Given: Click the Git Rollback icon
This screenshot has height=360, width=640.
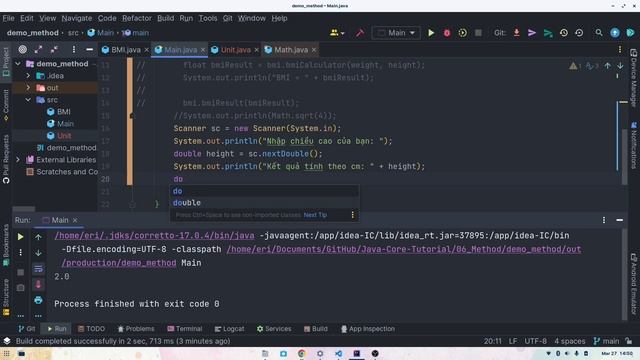Looking at the screenshot, I should click(x=579, y=33).
